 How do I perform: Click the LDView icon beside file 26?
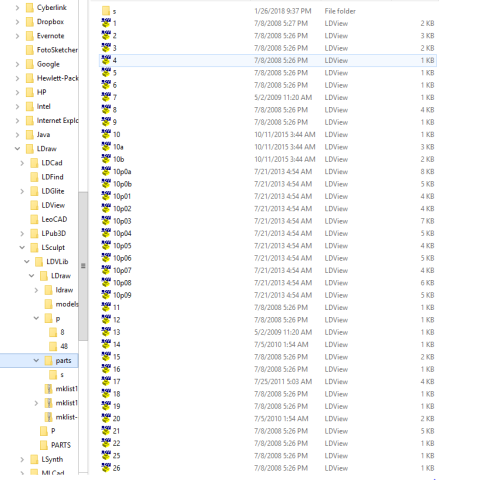point(106,468)
